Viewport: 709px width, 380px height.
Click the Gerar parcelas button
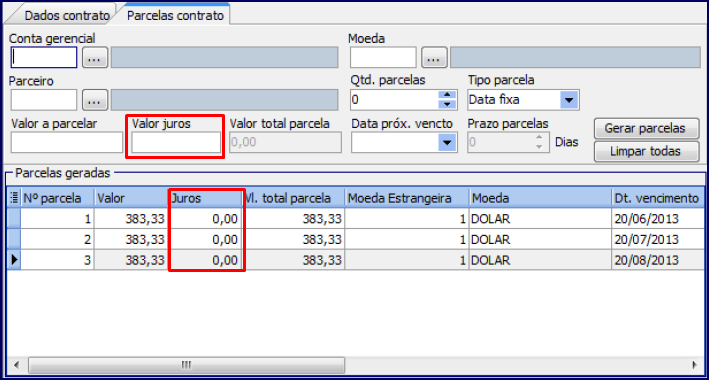(647, 128)
